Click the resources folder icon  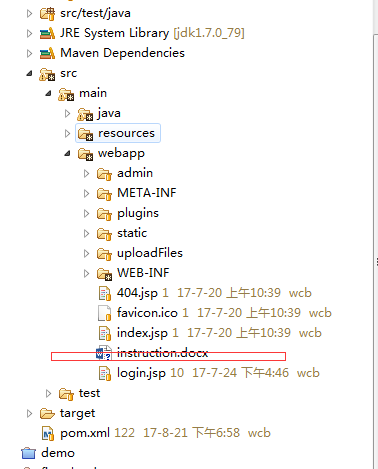85,134
